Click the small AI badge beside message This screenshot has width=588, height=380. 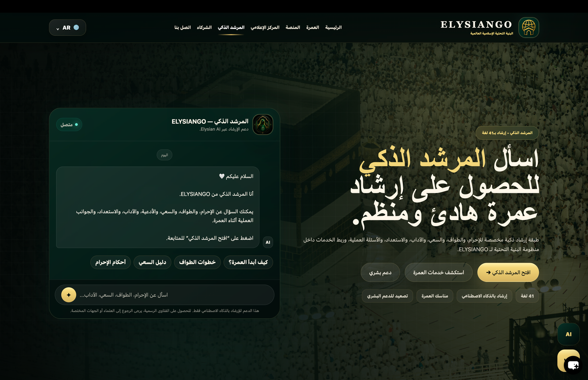pyautogui.click(x=268, y=242)
